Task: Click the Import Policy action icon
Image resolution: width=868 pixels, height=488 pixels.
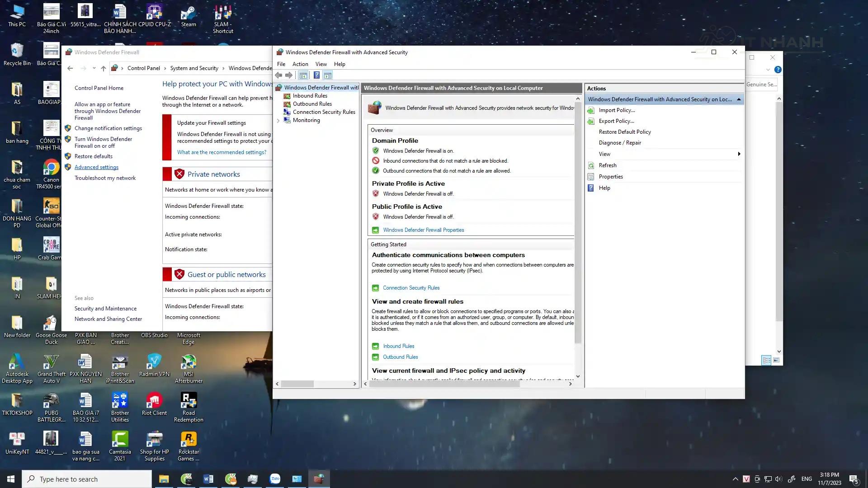Action: 591,110
